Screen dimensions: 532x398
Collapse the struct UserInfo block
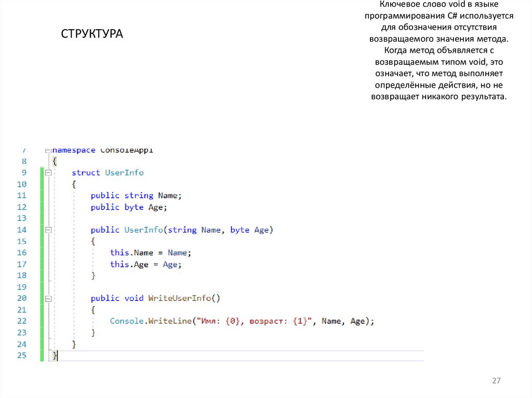coord(48,173)
